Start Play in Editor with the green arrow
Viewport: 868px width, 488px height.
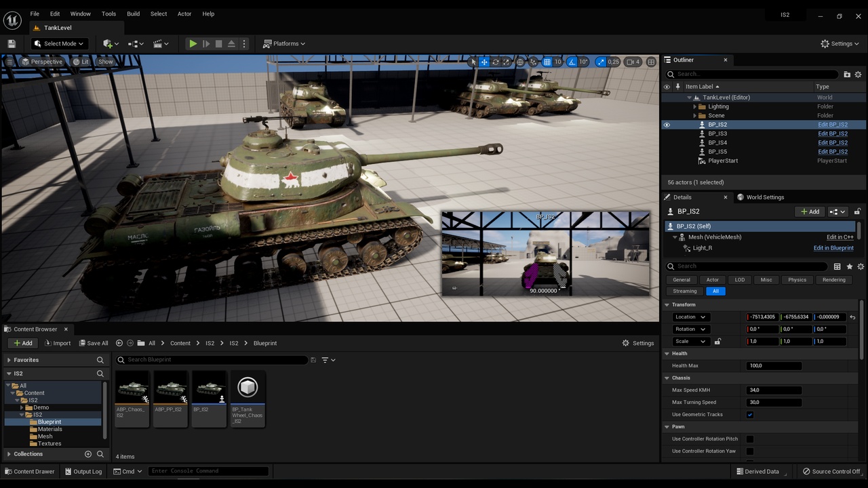pyautogui.click(x=193, y=43)
